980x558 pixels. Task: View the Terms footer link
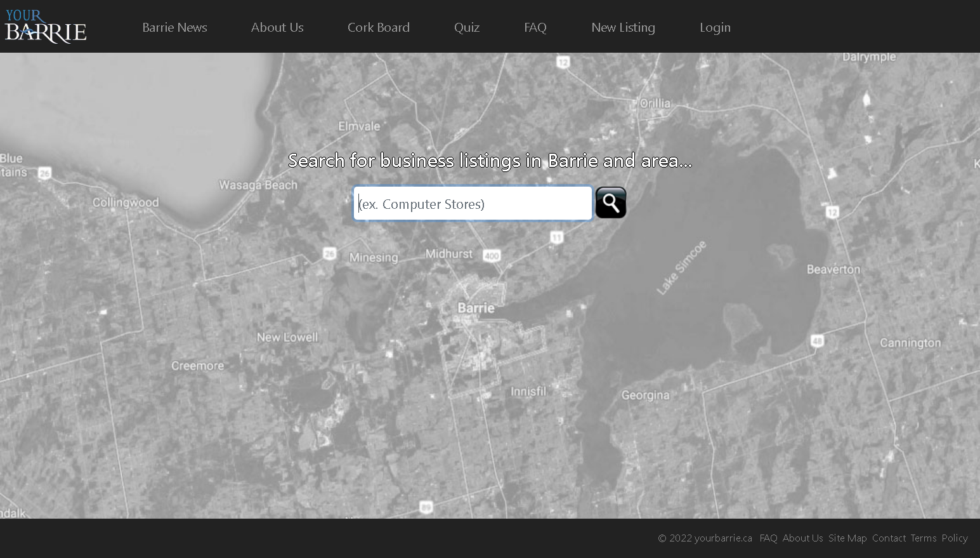click(923, 538)
